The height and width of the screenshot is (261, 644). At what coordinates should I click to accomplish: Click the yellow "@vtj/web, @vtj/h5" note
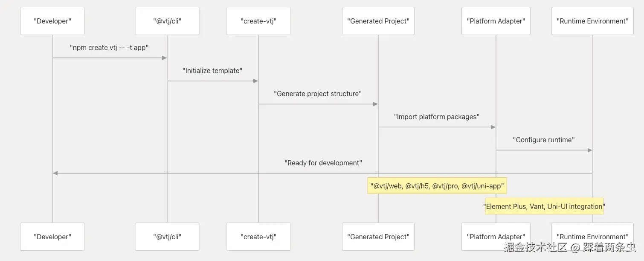click(437, 186)
